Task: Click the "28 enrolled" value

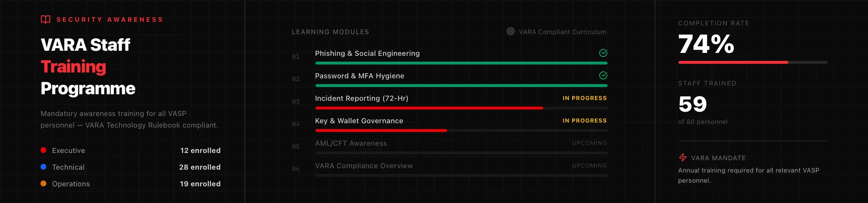Action: pyautogui.click(x=200, y=167)
